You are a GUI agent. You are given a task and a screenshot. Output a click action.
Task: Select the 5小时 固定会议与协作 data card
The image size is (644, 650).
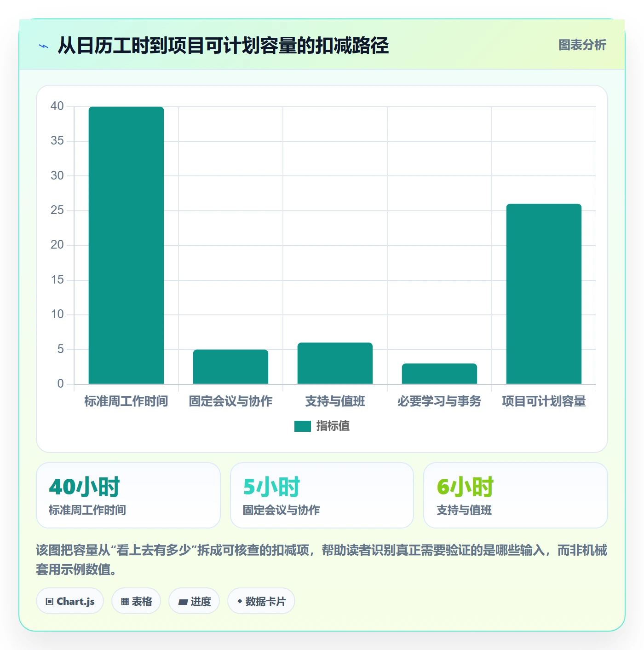point(322,495)
